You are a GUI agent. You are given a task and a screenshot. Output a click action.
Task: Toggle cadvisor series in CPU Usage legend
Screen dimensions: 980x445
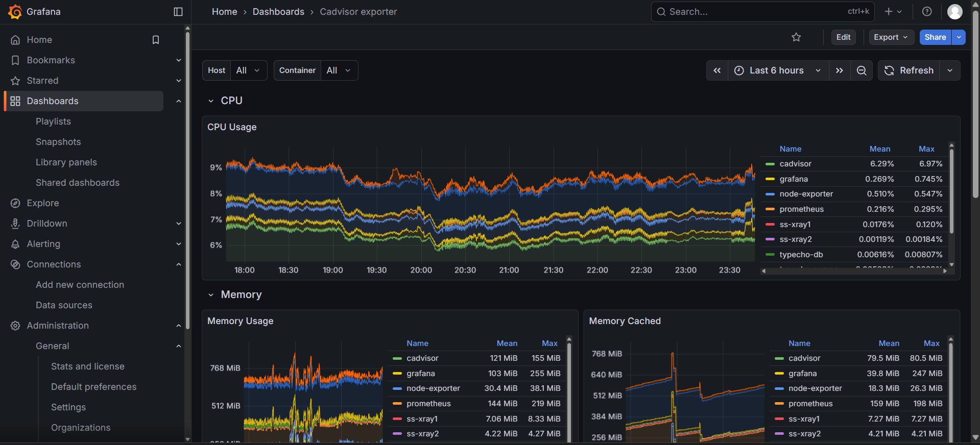pyautogui.click(x=795, y=164)
